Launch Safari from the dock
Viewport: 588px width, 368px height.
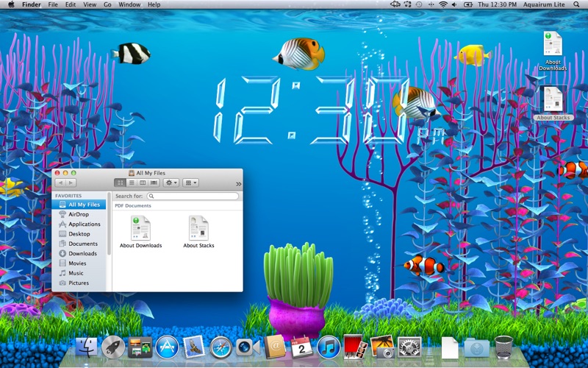tap(220, 347)
